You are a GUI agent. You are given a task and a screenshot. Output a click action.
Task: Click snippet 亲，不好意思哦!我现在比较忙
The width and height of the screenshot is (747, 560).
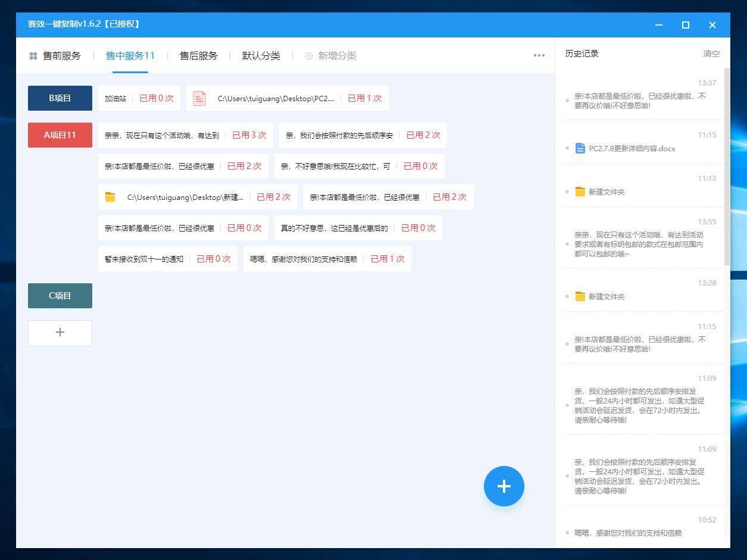(360, 166)
